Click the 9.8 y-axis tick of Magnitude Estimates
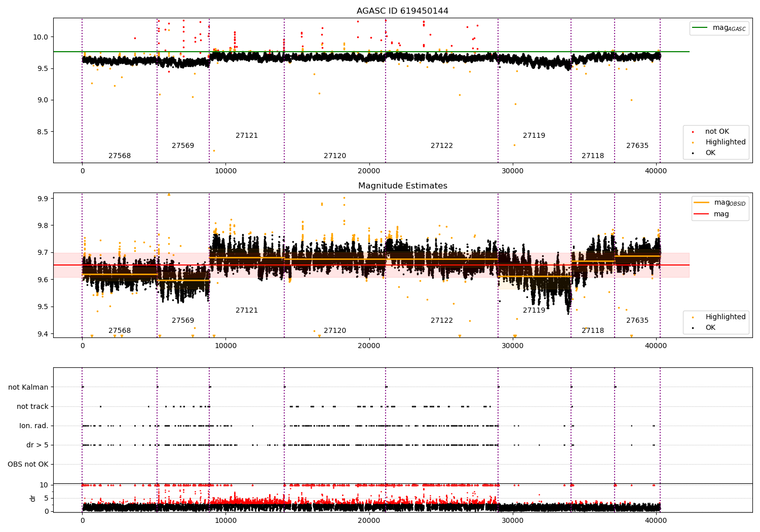760x532 pixels. [x=43, y=225]
